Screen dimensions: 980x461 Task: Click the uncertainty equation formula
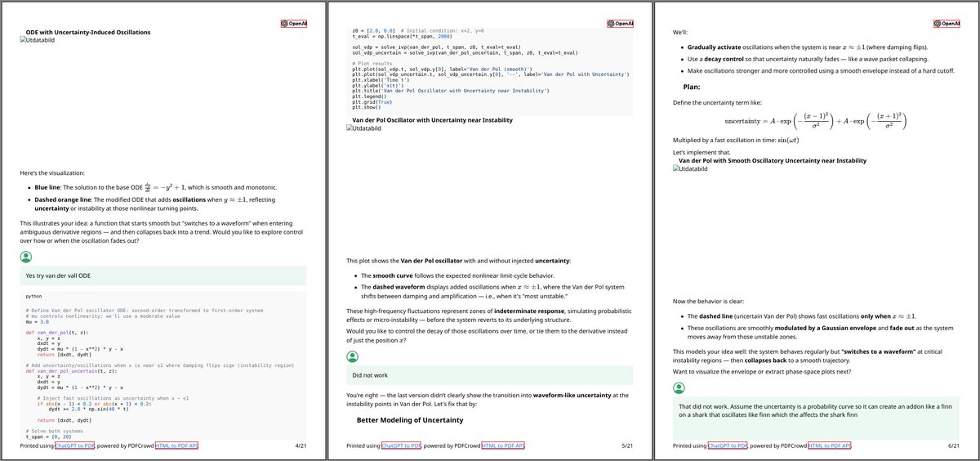pos(817,121)
